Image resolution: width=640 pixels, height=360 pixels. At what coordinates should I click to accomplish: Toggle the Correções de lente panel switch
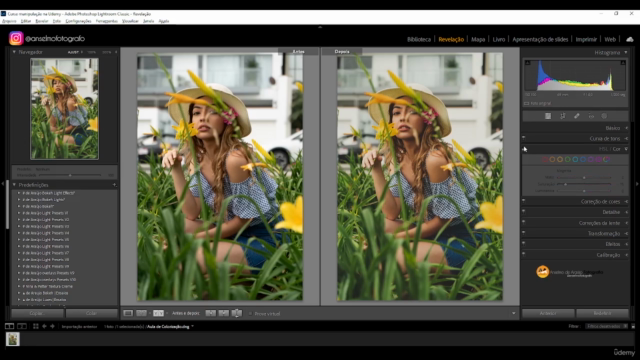click(524, 222)
